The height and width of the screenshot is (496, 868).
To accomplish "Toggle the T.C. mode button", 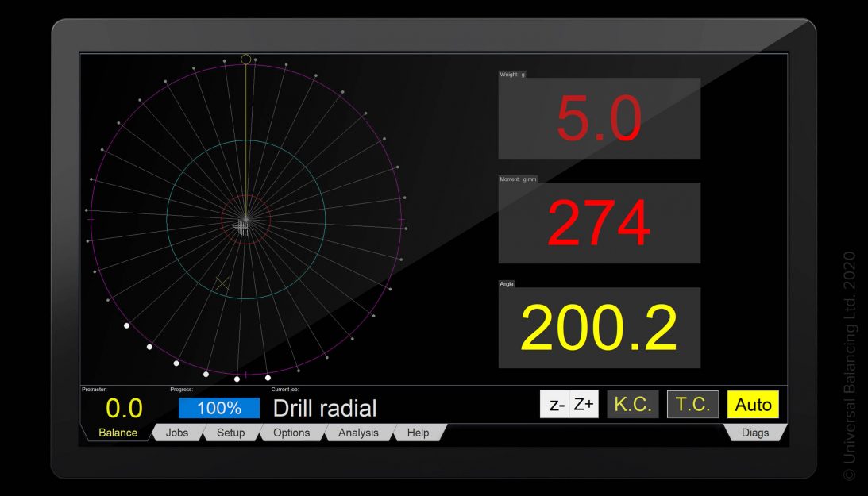I will (692, 405).
